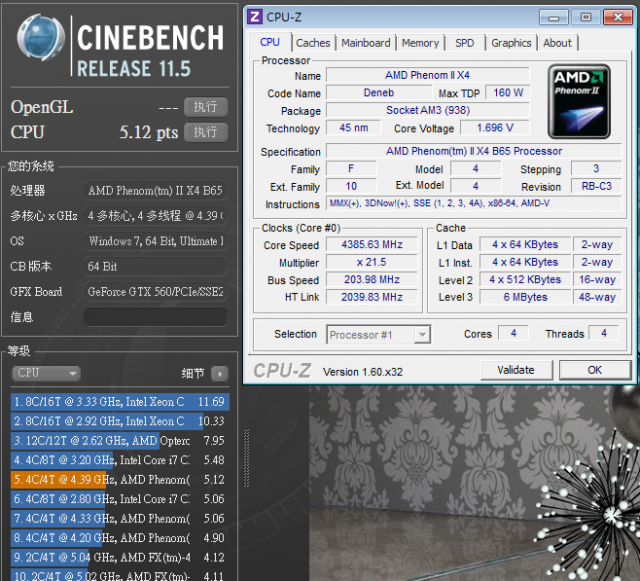This screenshot has height=581, width=640.
Task: Select ranking row 7, Phenom at 4.33 GHz
Action: pos(120,519)
